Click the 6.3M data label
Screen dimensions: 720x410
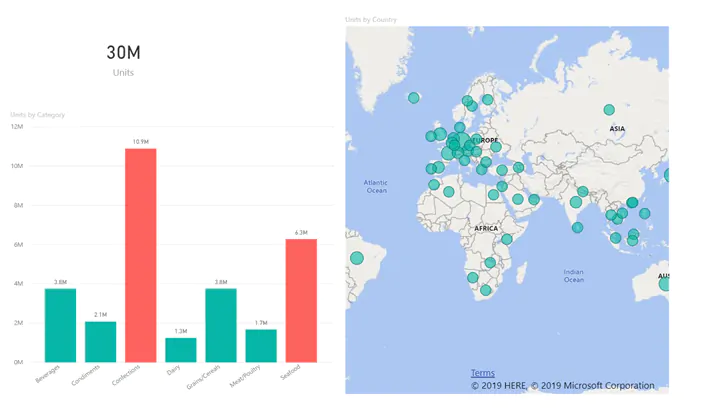coord(301,233)
